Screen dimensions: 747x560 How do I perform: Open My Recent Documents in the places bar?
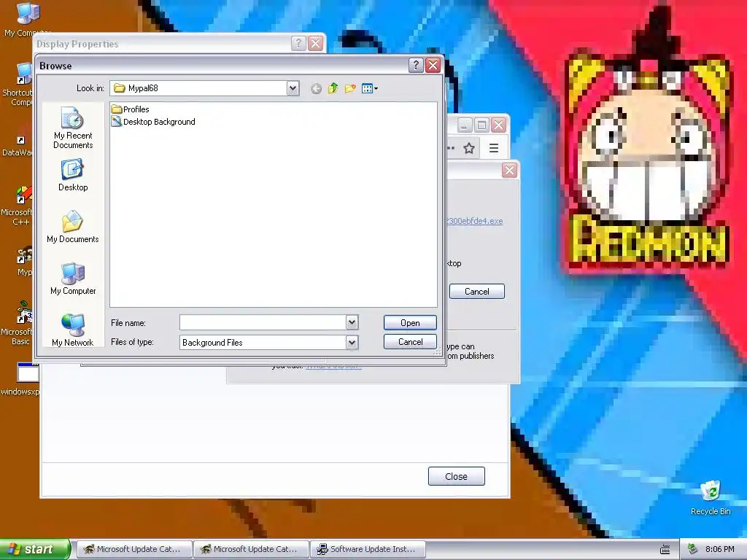click(73, 128)
